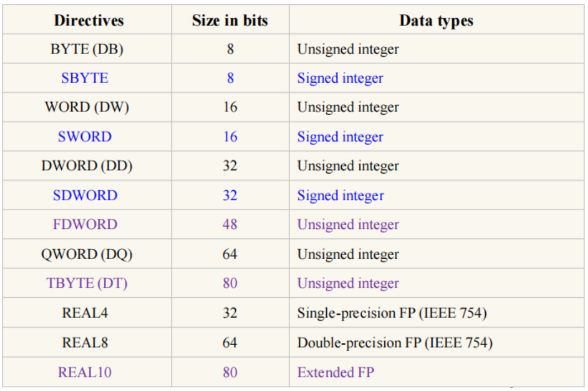This screenshot has height=391, width=588.
Task: Click the size value 16 beside SWORD
Action: [x=230, y=137]
